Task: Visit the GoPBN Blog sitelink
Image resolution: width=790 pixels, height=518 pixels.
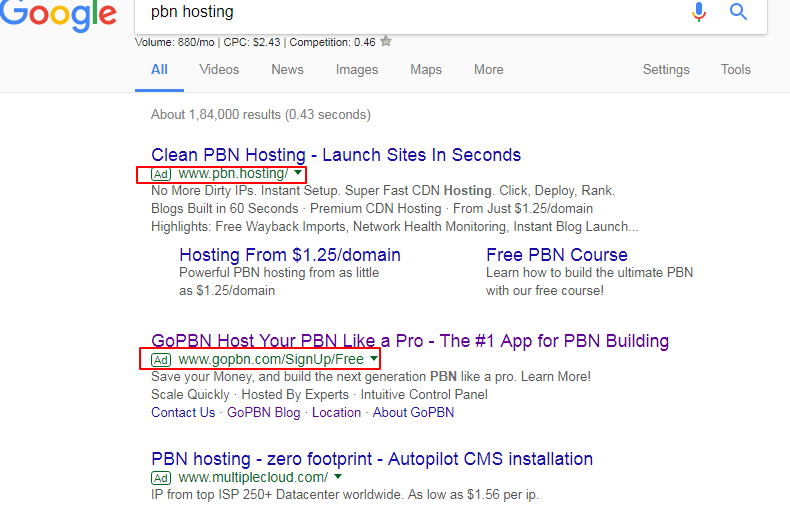Action: pos(264,413)
